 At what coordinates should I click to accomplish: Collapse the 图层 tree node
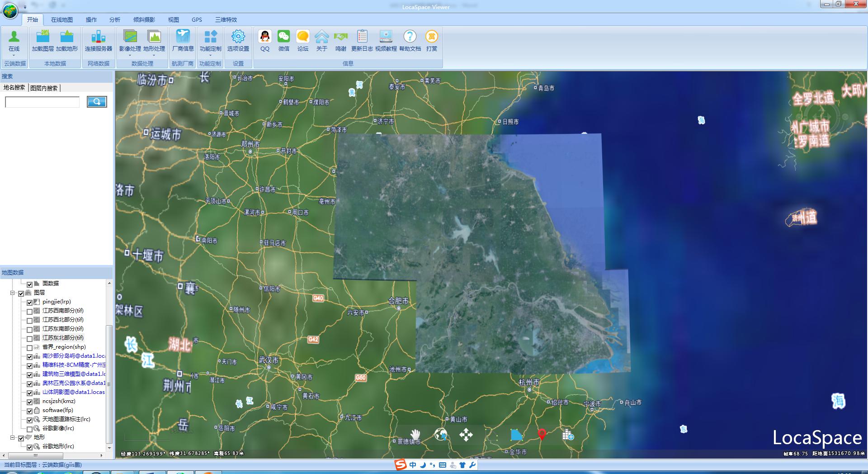point(13,293)
